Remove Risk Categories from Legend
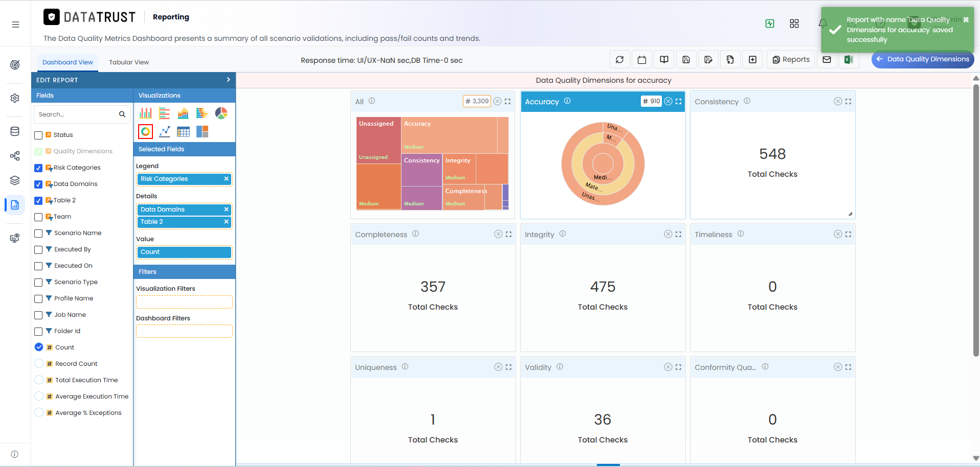Image resolution: width=980 pixels, height=467 pixels. pyautogui.click(x=226, y=179)
